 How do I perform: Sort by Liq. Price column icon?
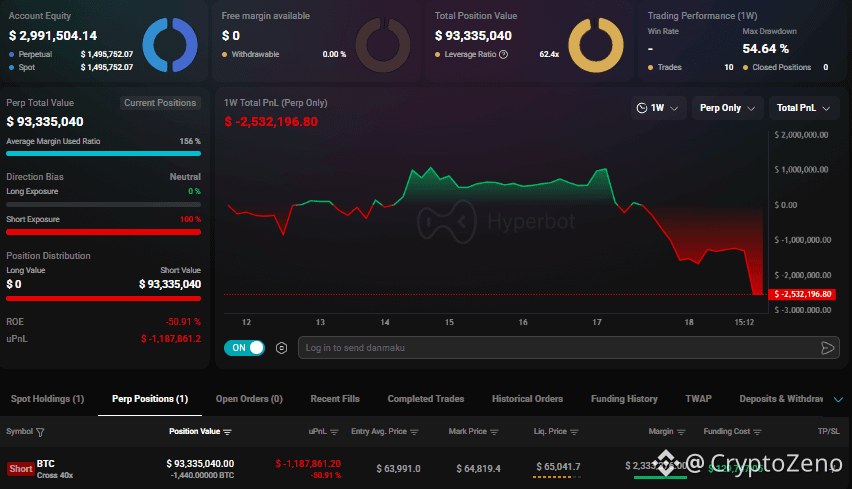pos(574,432)
